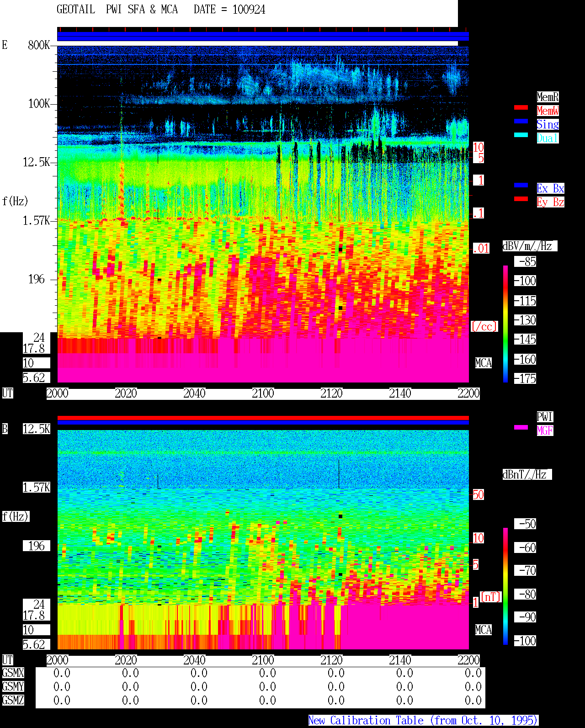The width and height of the screenshot is (585, 728).
Task: Click the -85 value on electric color scale
Action: [x=525, y=261]
